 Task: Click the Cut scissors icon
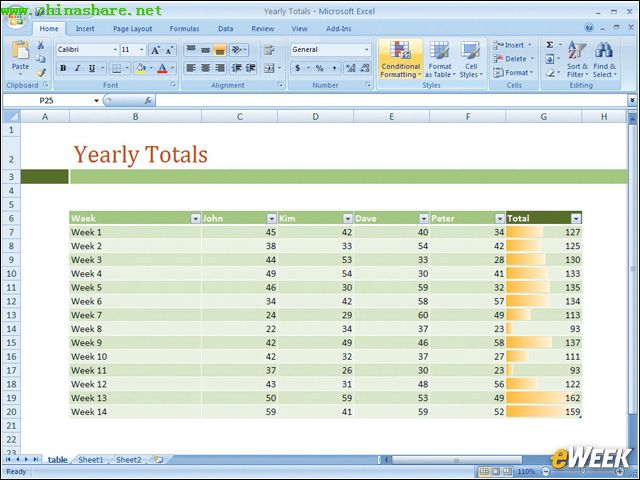pos(40,45)
